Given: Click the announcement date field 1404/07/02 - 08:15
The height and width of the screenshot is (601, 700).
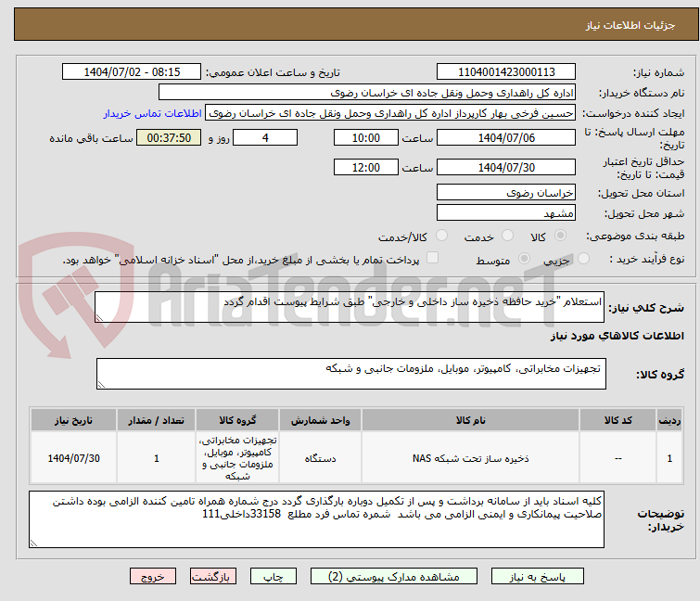Looking at the screenshot, I should point(132,71).
